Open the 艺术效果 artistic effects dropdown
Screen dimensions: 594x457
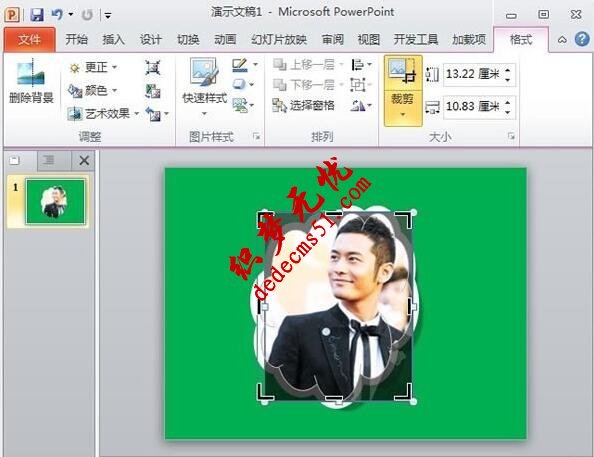(103, 113)
